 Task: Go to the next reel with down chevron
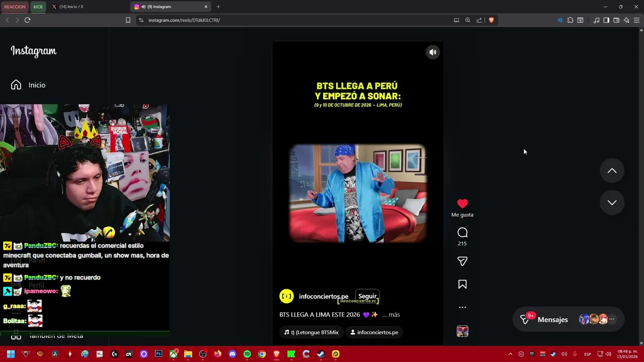tap(612, 203)
